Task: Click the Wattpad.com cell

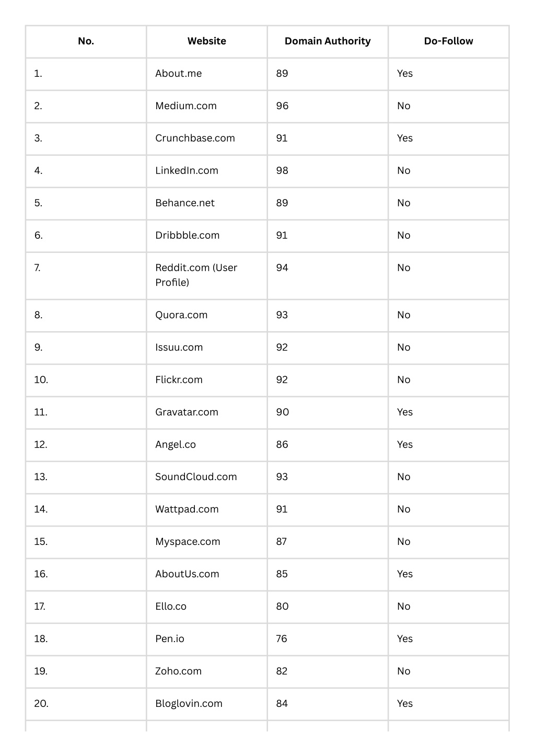Action: pyautogui.click(x=187, y=509)
